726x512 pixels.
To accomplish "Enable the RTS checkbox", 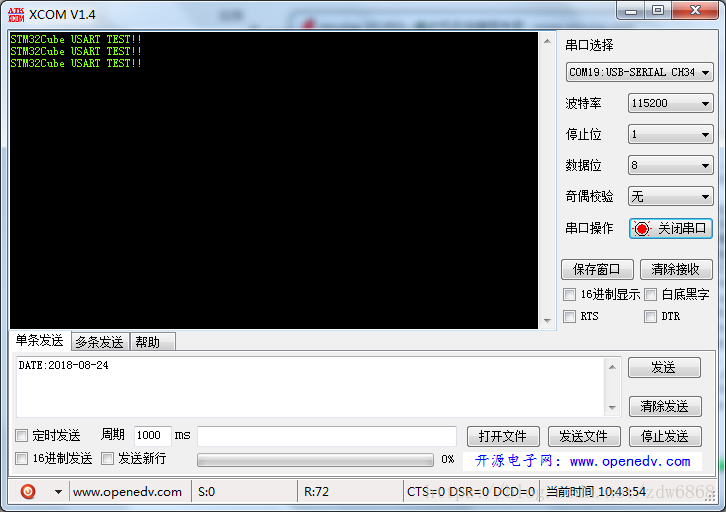I will pos(570,316).
